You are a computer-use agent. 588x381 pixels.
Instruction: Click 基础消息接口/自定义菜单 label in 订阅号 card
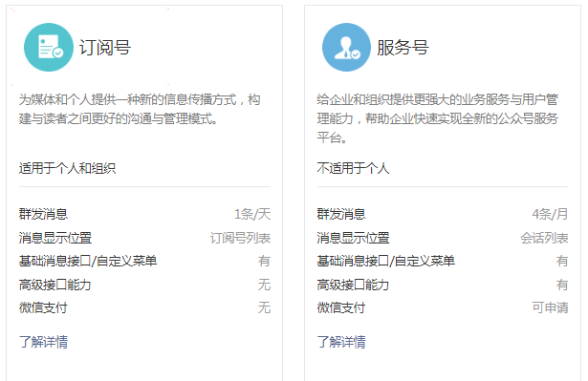coord(88,261)
